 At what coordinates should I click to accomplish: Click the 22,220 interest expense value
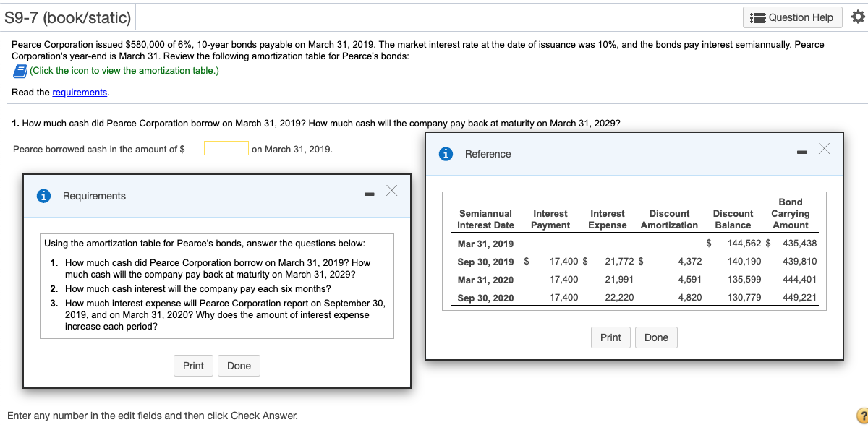tap(619, 297)
